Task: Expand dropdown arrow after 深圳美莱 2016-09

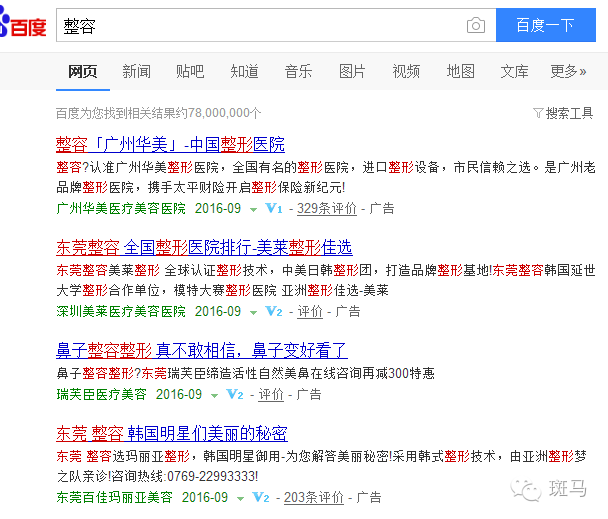Action: 253,313
